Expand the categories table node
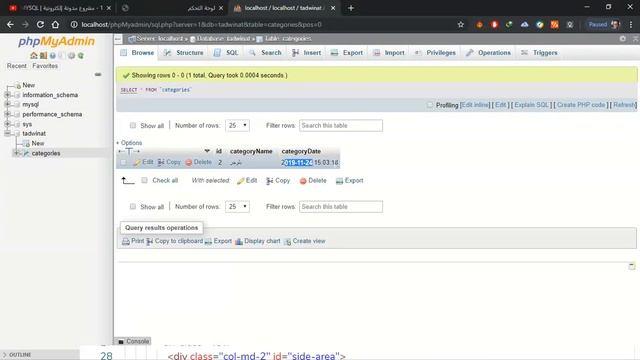 [17, 153]
